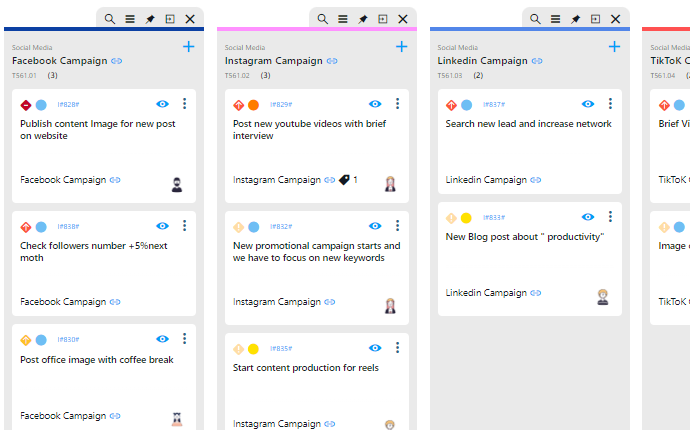Expand options menu on New promotional campaign card
This screenshot has width=690, height=430.
(x=397, y=226)
